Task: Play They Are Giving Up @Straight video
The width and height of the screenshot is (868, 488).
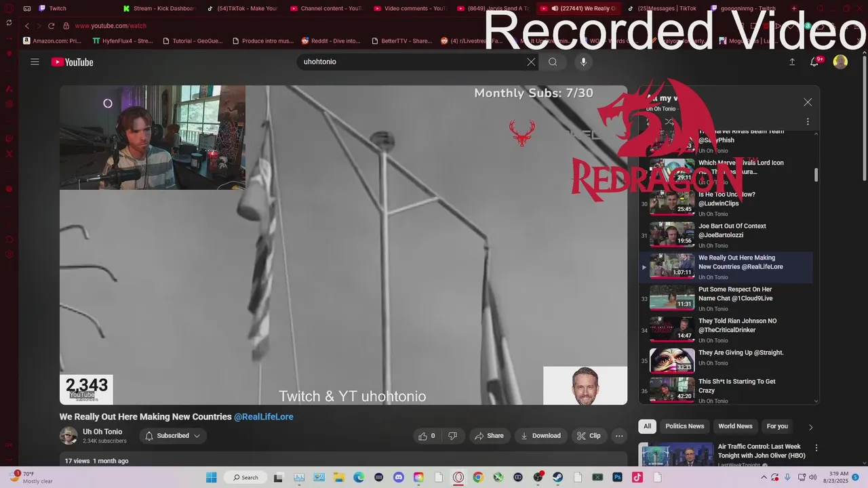Action: (726, 362)
